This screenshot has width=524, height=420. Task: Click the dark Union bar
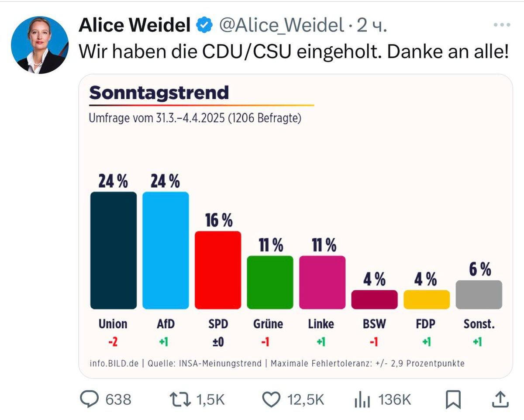tap(113, 250)
